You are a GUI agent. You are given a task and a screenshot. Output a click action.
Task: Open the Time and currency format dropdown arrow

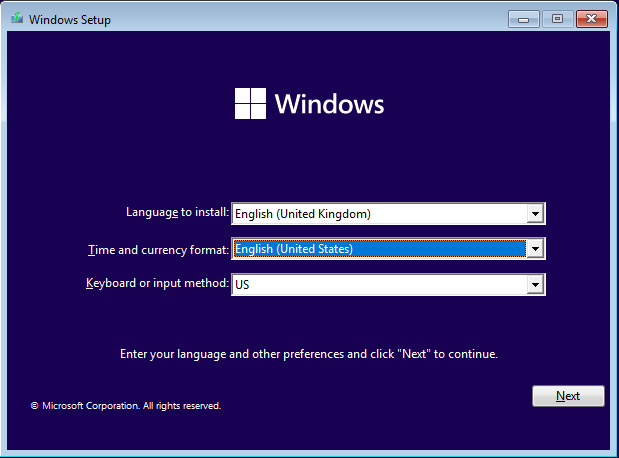[536, 249]
